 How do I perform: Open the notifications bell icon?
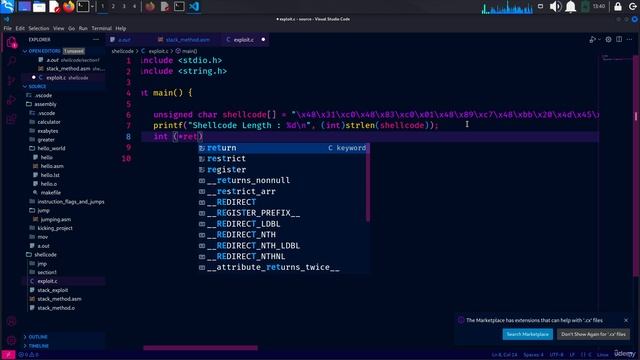point(571,7)
